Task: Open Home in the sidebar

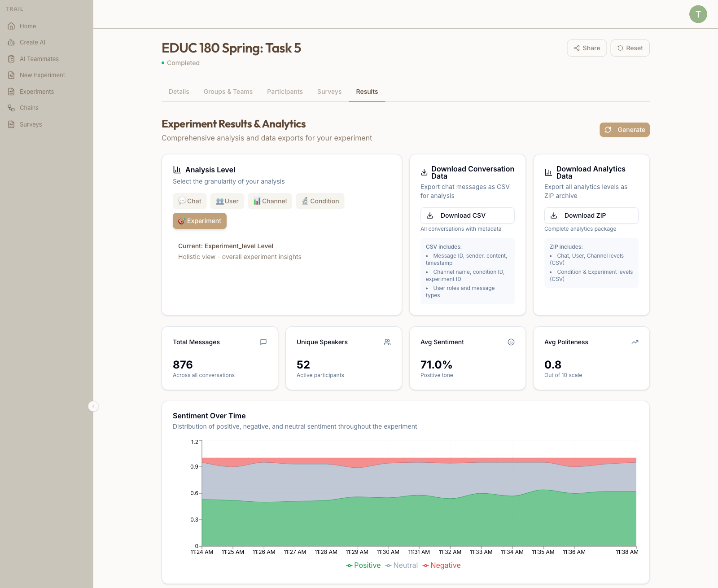Action: tap(28, 26)
